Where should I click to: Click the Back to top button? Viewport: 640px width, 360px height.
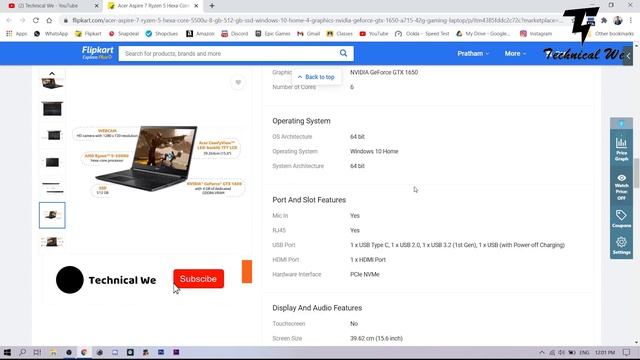(316, 77)
